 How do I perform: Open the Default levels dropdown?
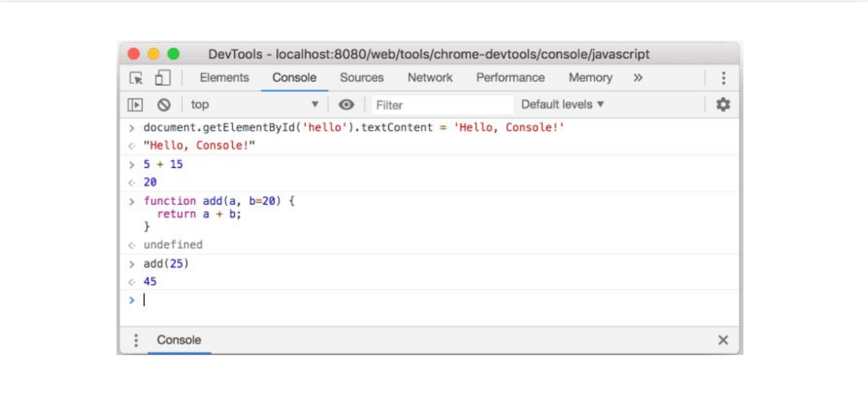(562, 105)
